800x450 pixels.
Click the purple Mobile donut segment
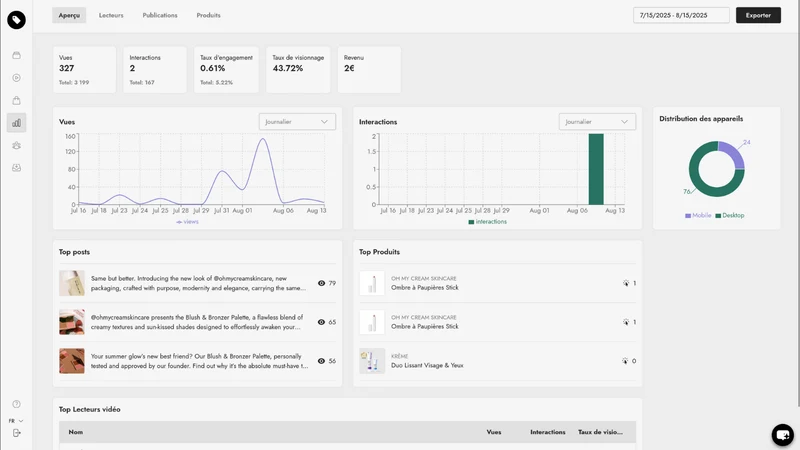[733, 154]
